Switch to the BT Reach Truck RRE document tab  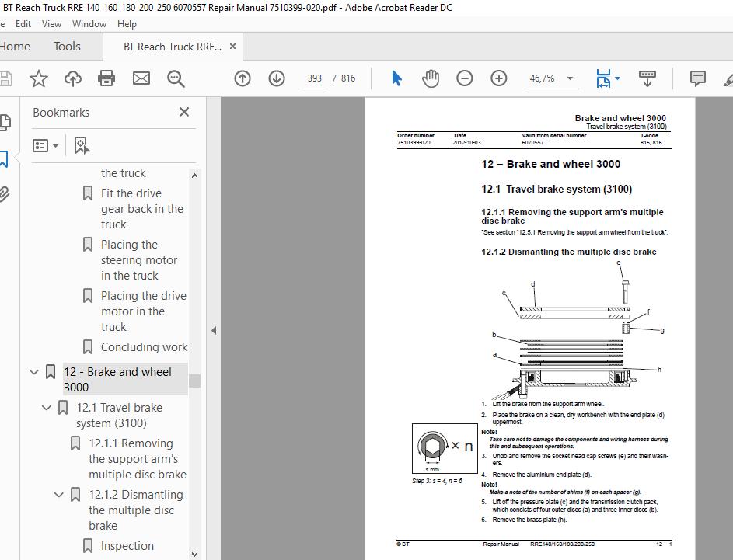click(x=173, y=47)
